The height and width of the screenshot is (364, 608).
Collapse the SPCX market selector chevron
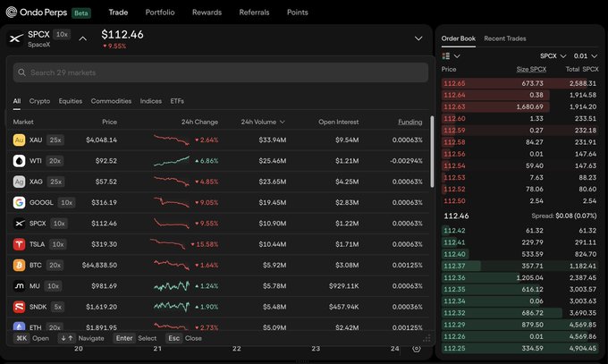pyautogui.click(x=82, y=38)
